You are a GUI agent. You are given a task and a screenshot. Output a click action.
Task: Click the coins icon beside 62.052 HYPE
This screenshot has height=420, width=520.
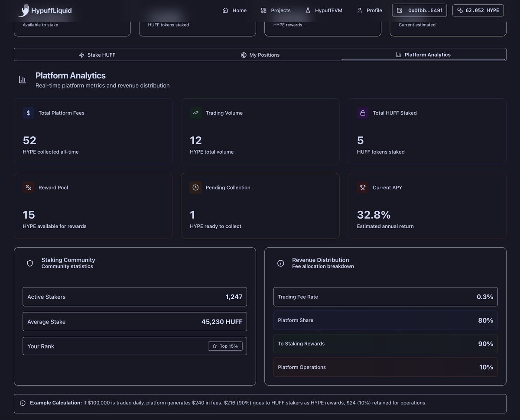[x=460, y=10]
